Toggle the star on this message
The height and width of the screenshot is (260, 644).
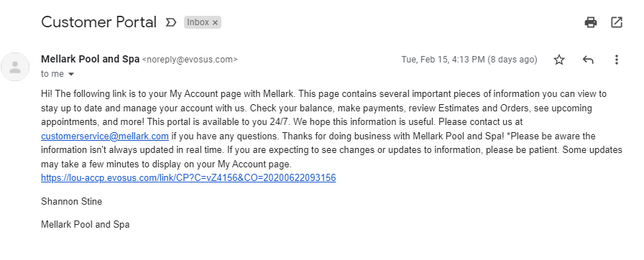click(559, 60)
